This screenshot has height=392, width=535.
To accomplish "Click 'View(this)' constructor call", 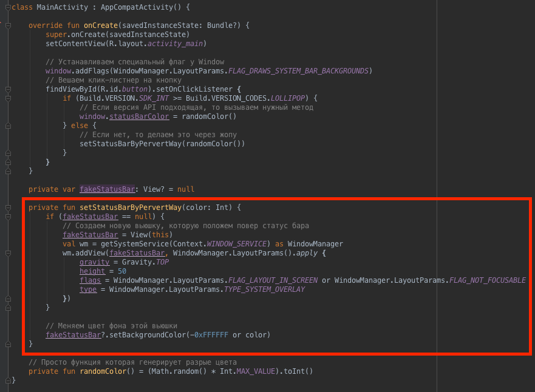I will 151,235.
